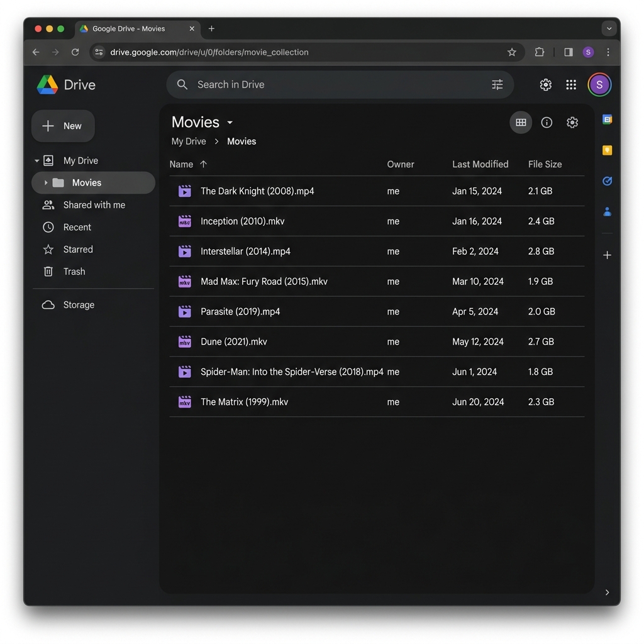Image resolution: width=644 pixels, height=644 pixels.
Task: Open the Movies title dropdown arrow
Action: pyautogui.click(x=230, y=123)
